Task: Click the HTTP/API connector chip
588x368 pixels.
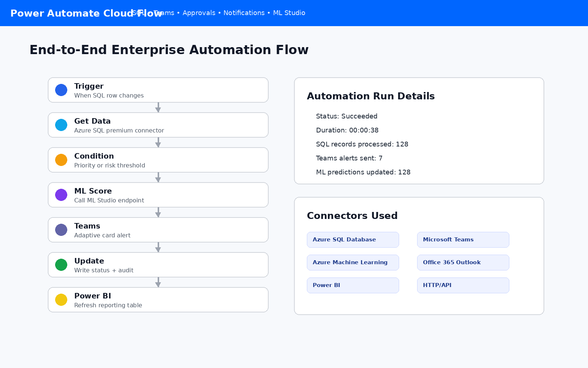Action: tap(463, 285)
